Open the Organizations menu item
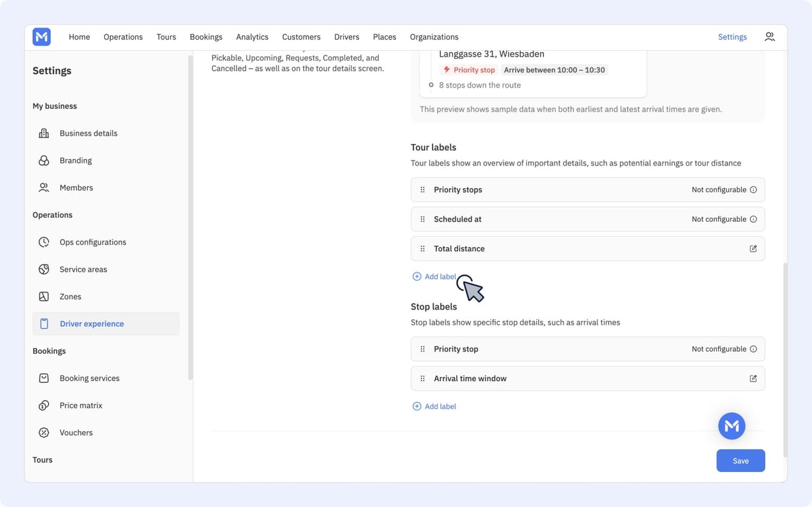Screen dimensions: 812x507 coord(434,37)
